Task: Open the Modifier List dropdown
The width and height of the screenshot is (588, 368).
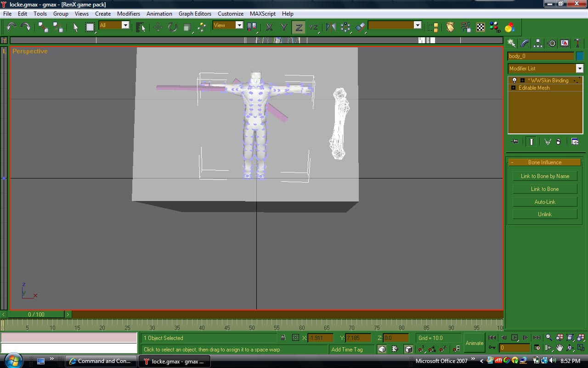Action: click(x=579, y=69)
